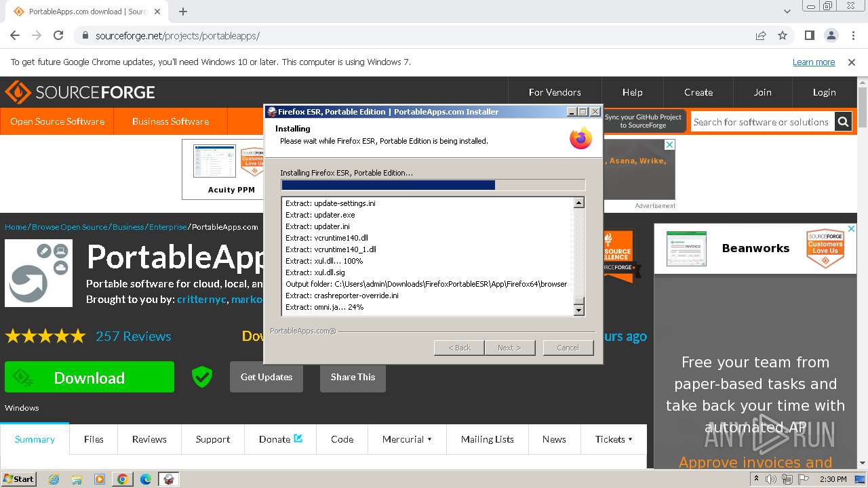868x488 pixels.
Task: Click the green Download button
Action: point(90,377)
